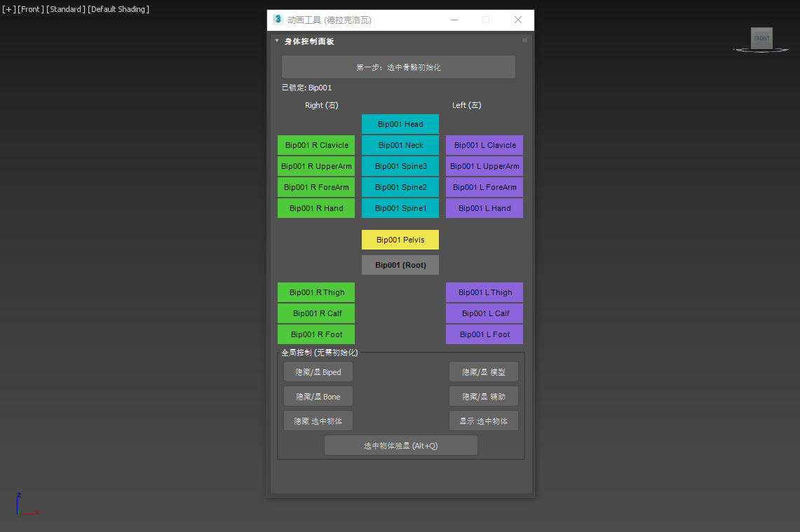Toggle 隐藏/显 模型 visibility
800x532 pixels.
pyautogui.click(x=484, y=372)
